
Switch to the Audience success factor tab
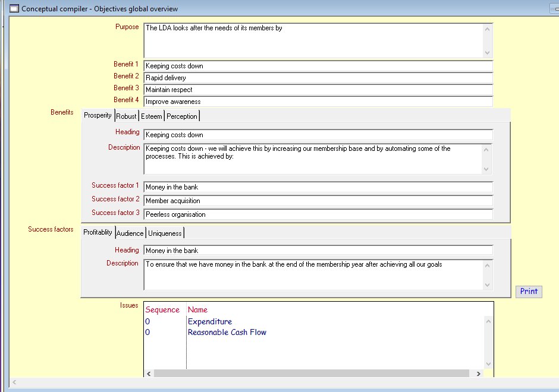[130, 233]
